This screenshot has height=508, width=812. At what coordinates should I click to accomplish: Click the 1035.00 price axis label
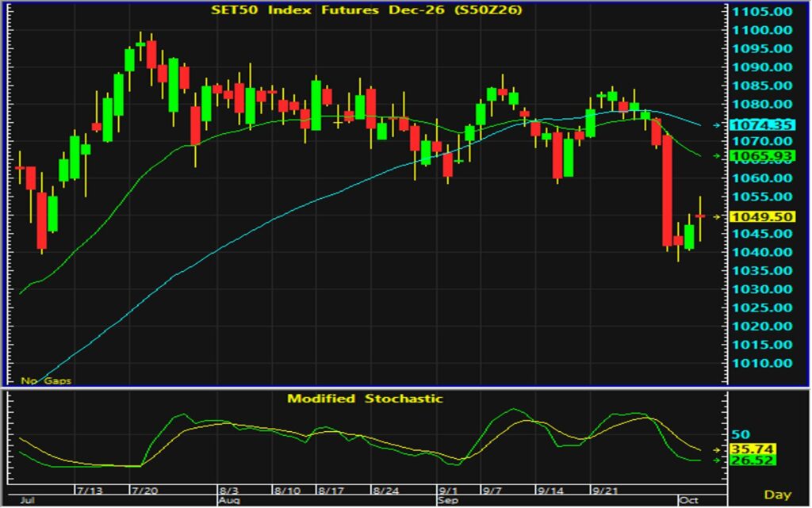[x=762, y=270]
